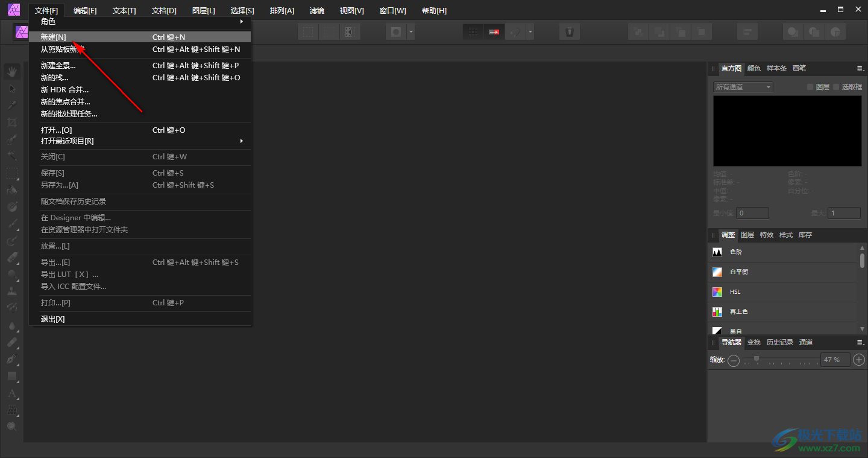
Task: Click the navigator zoom slider
Action: point(781,360)
